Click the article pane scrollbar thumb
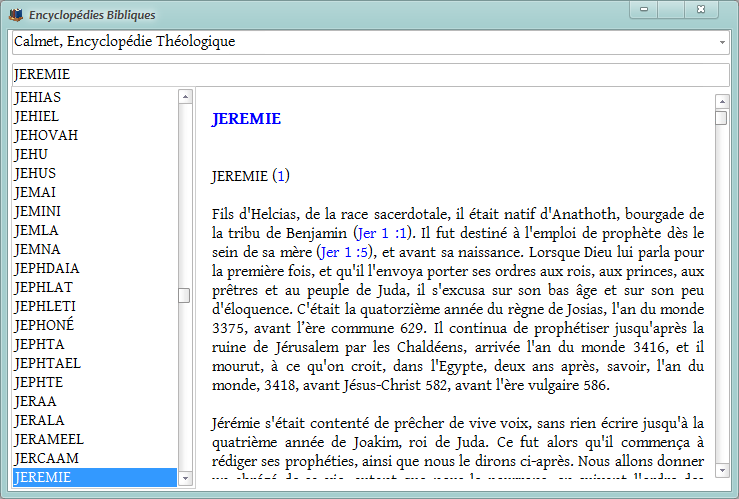This screenshot has height=499, width=739. tap(721, 117)
